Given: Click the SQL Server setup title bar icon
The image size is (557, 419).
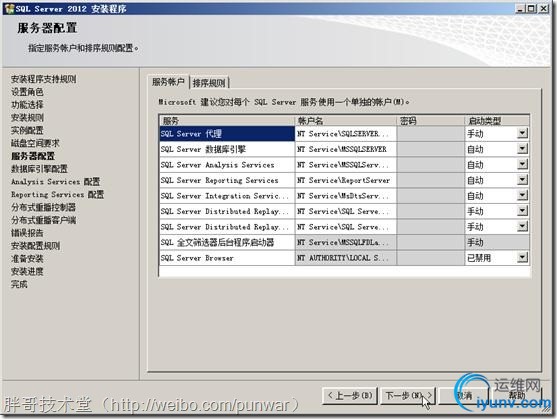Looking at the screenshot, I should tap(9, 9).
